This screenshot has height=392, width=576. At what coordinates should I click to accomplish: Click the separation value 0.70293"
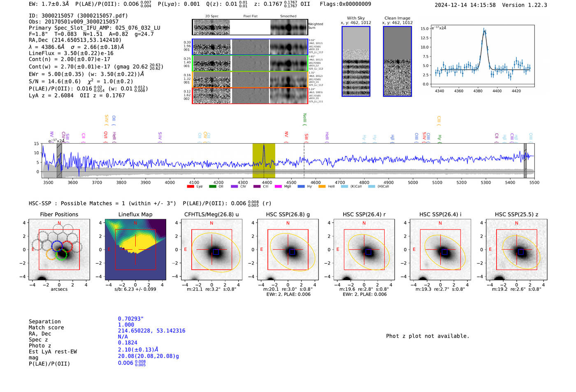[x=130, y=319]
